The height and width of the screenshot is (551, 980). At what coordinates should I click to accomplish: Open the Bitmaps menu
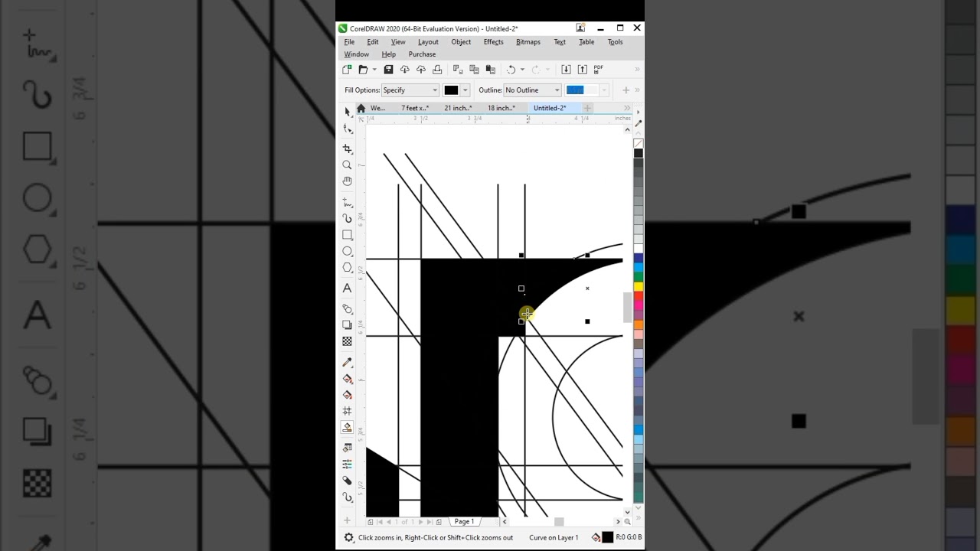[x=528, y=42]
